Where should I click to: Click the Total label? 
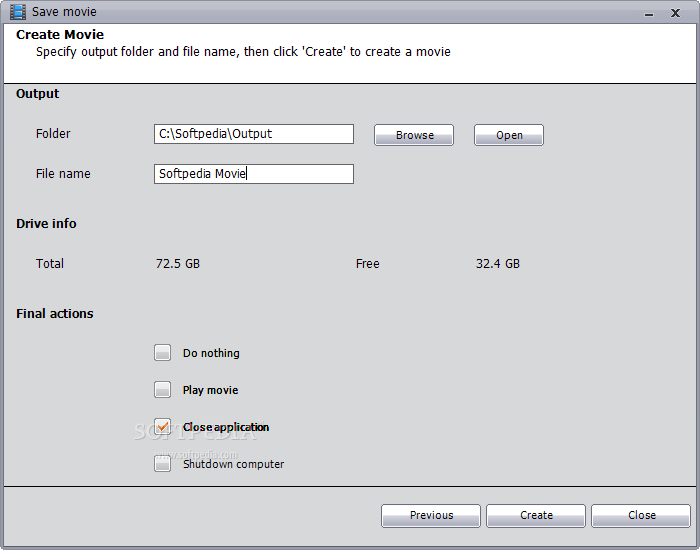[50, 263]
